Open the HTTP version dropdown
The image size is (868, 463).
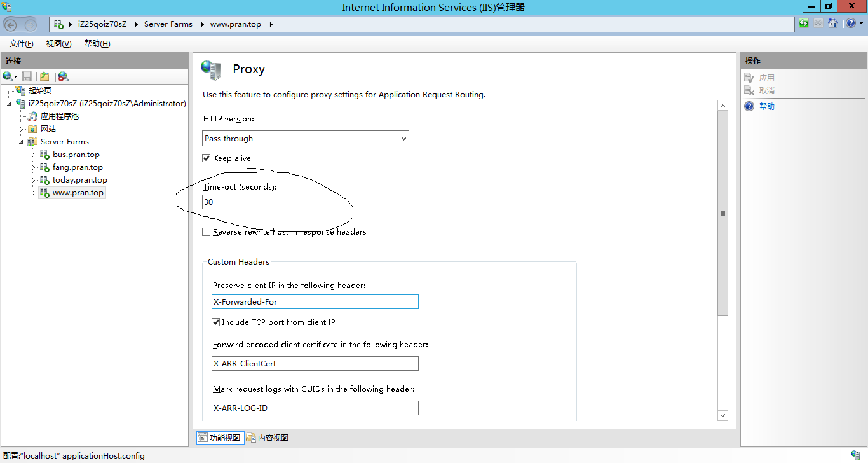[x=306, y=139]
